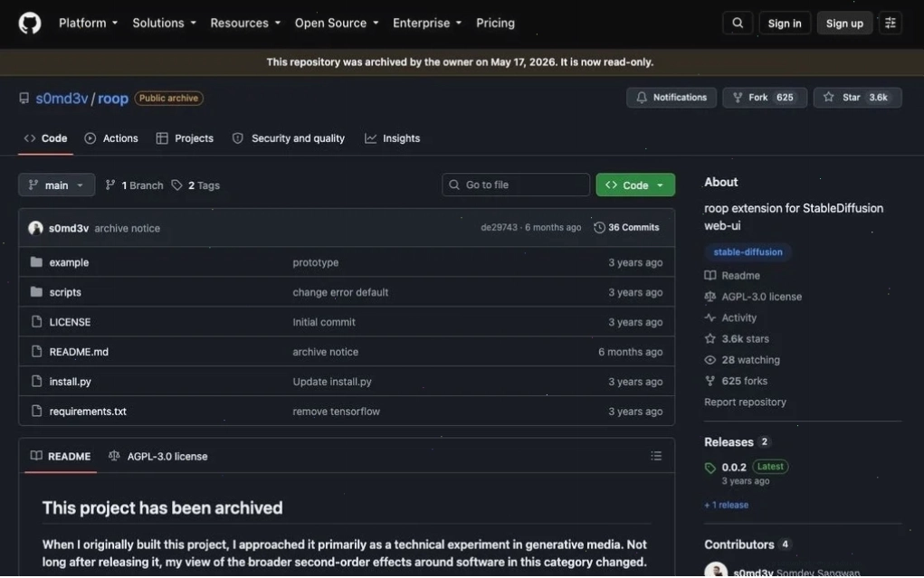Open AGPL-3.0 license link in About
The height and width of the screenshot is (578, 924).
753,297
